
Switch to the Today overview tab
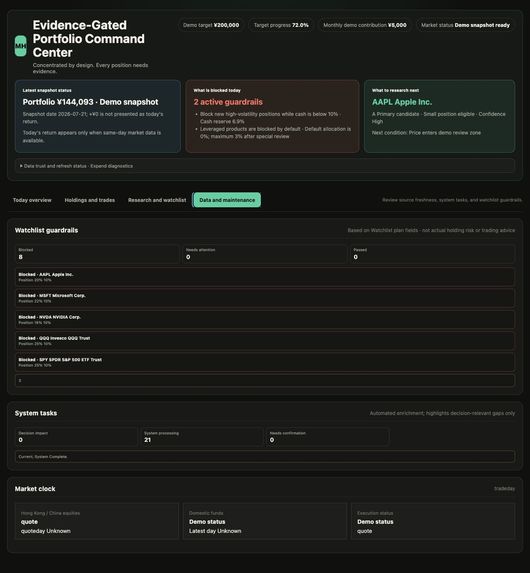coord(32,200)
